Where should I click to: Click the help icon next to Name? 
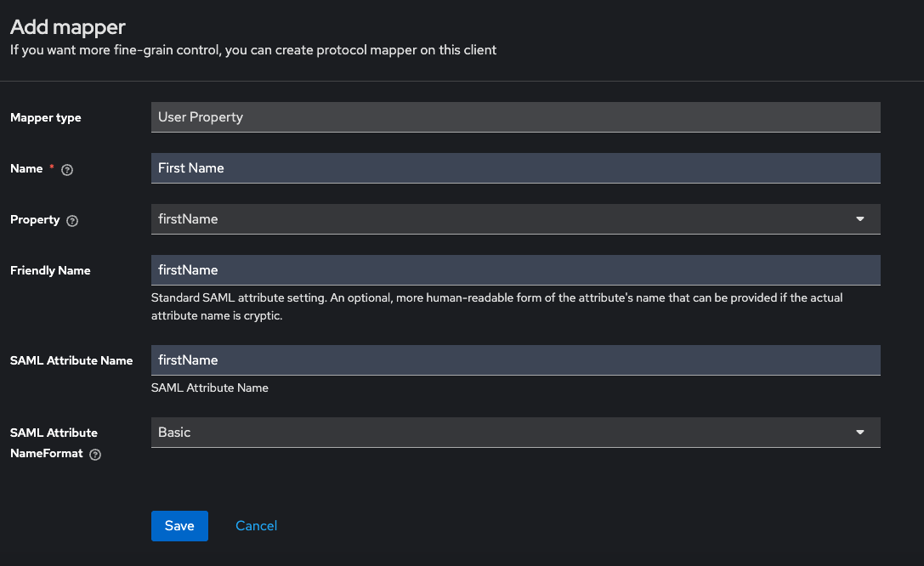tap(68, 169)
